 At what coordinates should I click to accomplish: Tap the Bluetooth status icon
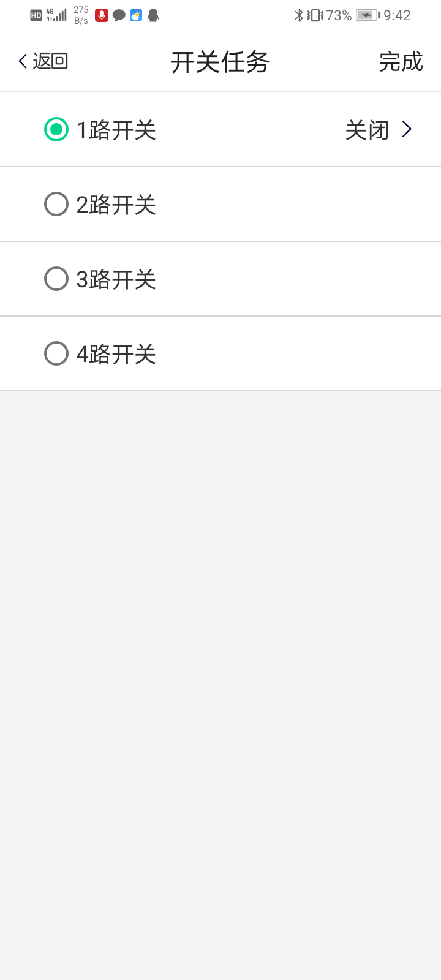[x=299, y=15]
